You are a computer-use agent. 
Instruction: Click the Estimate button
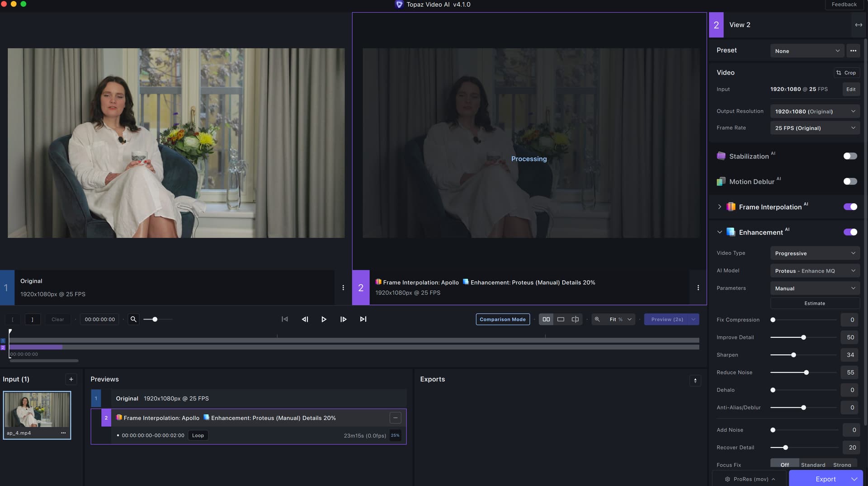[x=815, y=303]
